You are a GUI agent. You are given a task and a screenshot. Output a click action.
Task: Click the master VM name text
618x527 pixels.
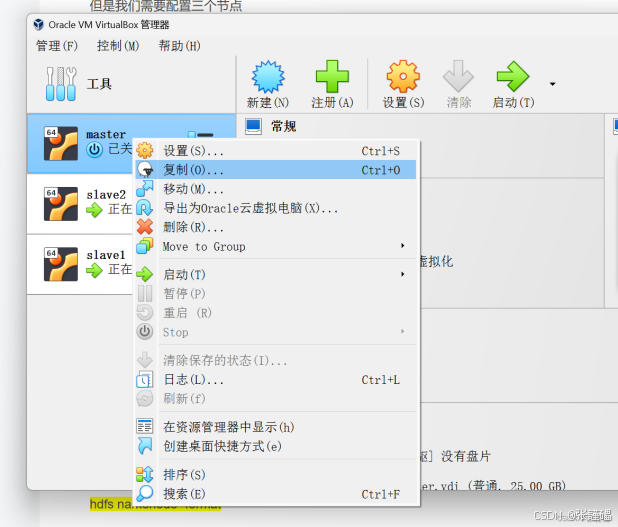point(106,134)
